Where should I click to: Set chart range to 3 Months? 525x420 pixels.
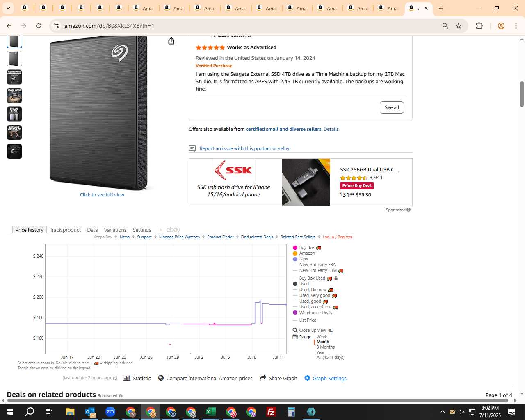[x=325, y=347]
